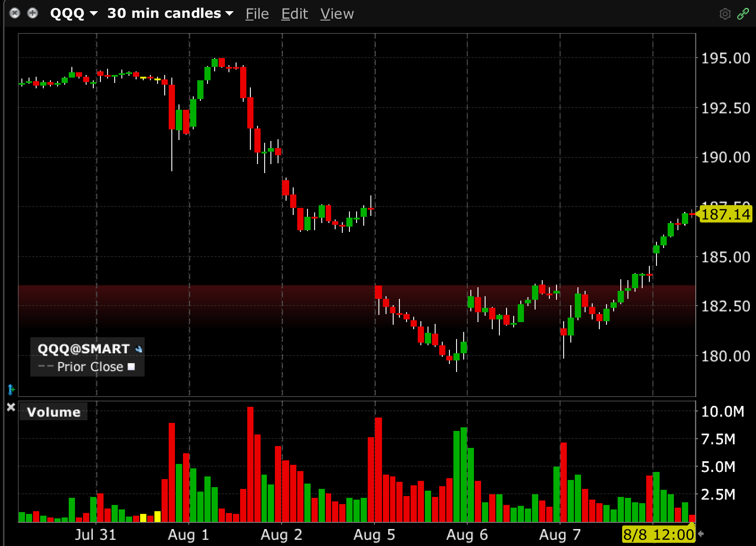756x546 pixels.
Task: Click the small arrow beside time label 8/8 12:00
Action: pos(701,534)
